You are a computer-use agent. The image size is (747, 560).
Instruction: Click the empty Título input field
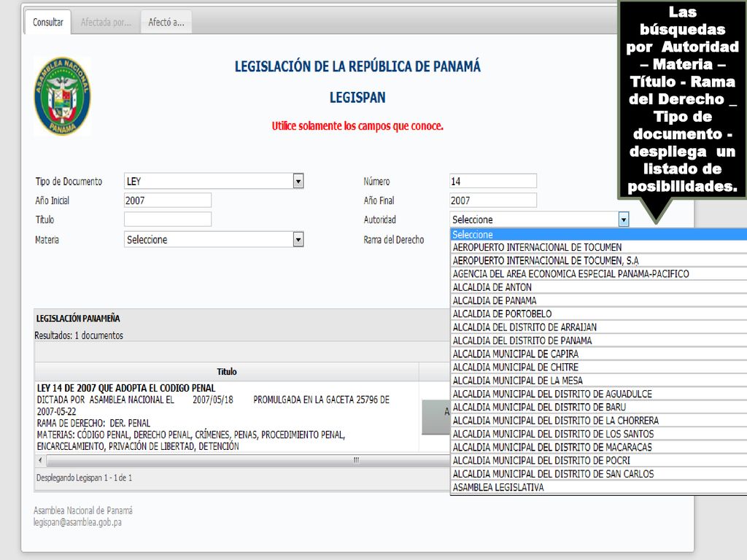click(x=168, y=219)
